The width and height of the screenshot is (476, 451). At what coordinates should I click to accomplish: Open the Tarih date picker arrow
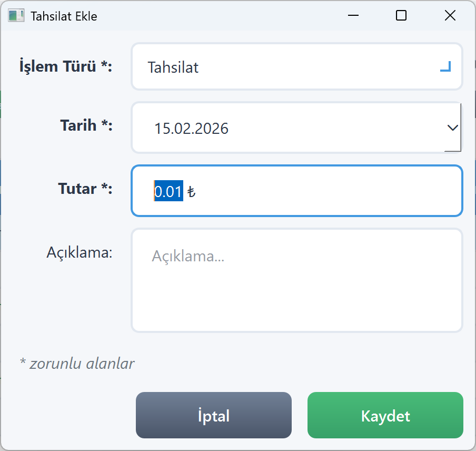pos(452,128)
